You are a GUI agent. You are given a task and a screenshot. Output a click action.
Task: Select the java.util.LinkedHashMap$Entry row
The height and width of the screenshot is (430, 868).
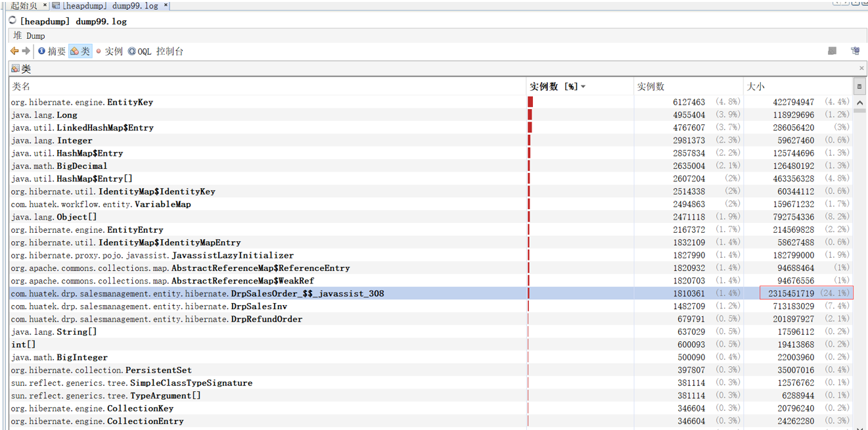coord(431,128)
